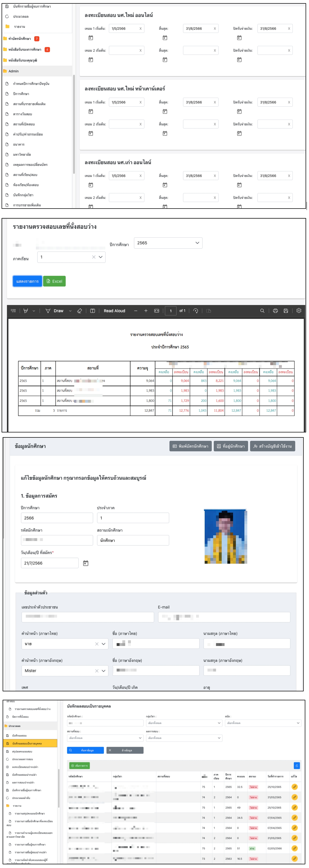Select ธนาคาร in the sidebar

pyautogui.click(x=19, y=144)
